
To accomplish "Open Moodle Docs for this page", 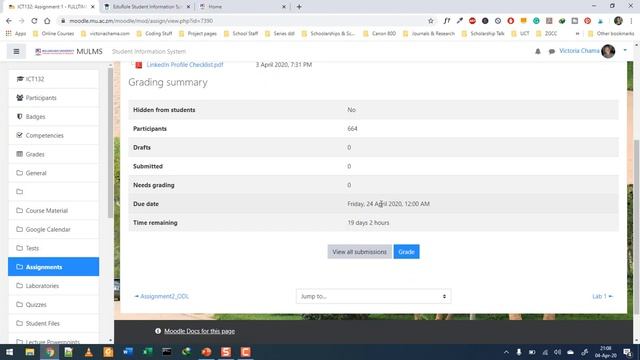I will point(199,331).
